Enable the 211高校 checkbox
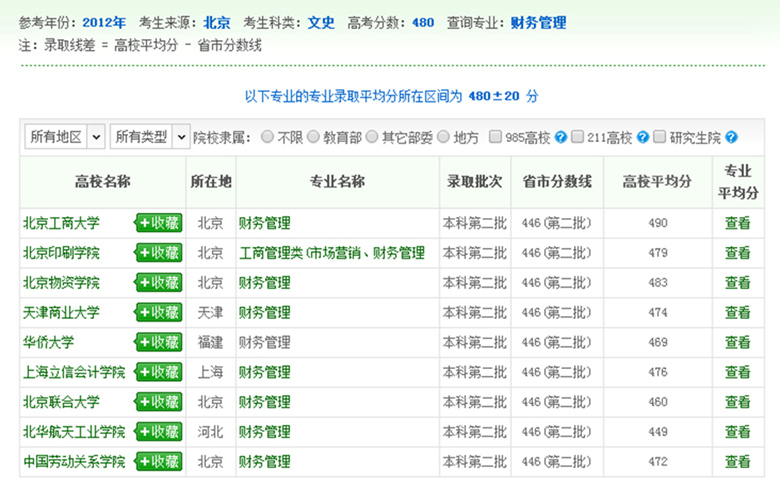 click(x=577, y=136)
